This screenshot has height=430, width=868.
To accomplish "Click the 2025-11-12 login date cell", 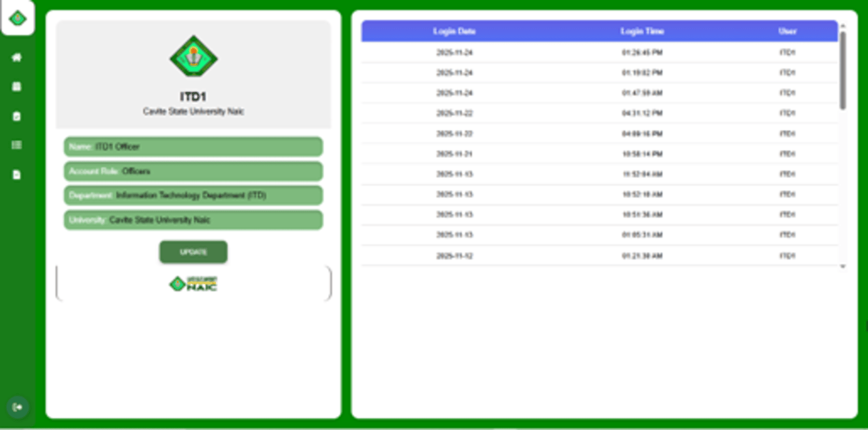I will 455,256.
